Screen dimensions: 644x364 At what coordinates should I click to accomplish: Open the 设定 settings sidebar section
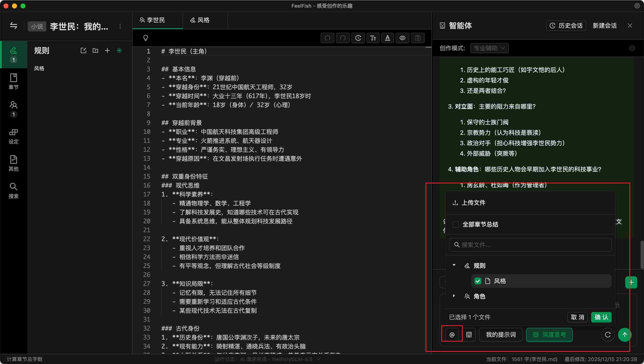click(x=13, y=136)
